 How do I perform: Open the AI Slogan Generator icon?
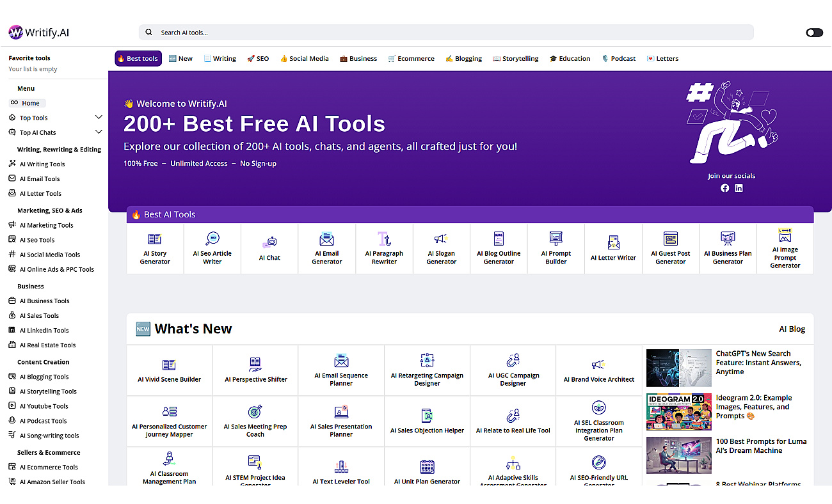[x=442, y=239]
